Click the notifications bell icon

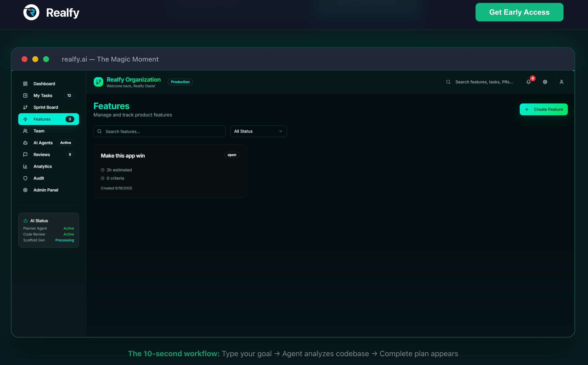tap(528, 82)
